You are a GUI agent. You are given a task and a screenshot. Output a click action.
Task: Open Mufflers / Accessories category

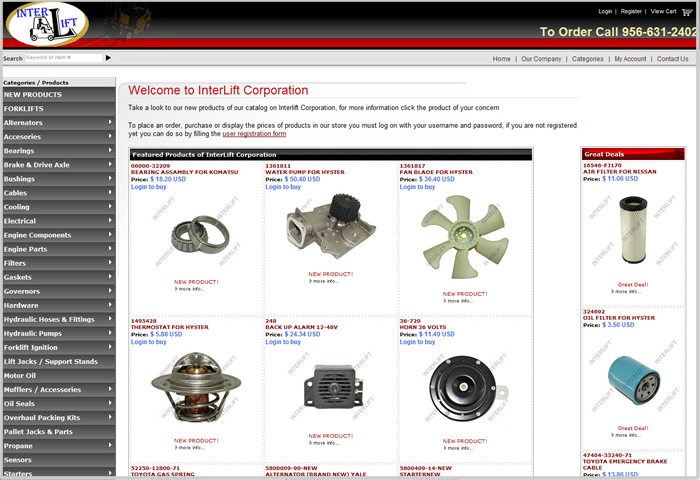coord(58,390)
